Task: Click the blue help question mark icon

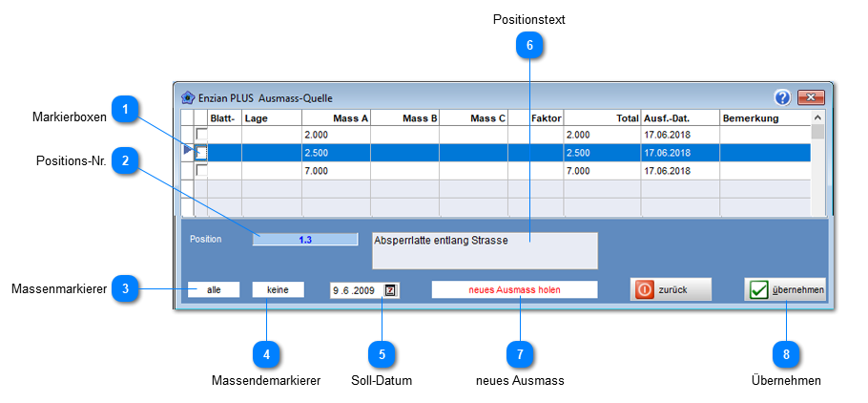Action: coord(782,98)
